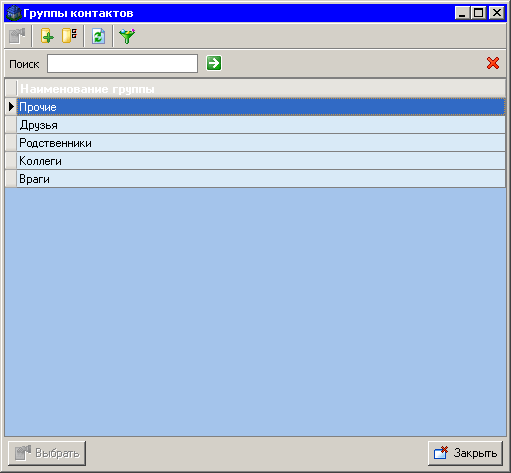The width and height of the screenshot is (511, 473).
Task: Select the Друзья group row
Action: [261, 125]
